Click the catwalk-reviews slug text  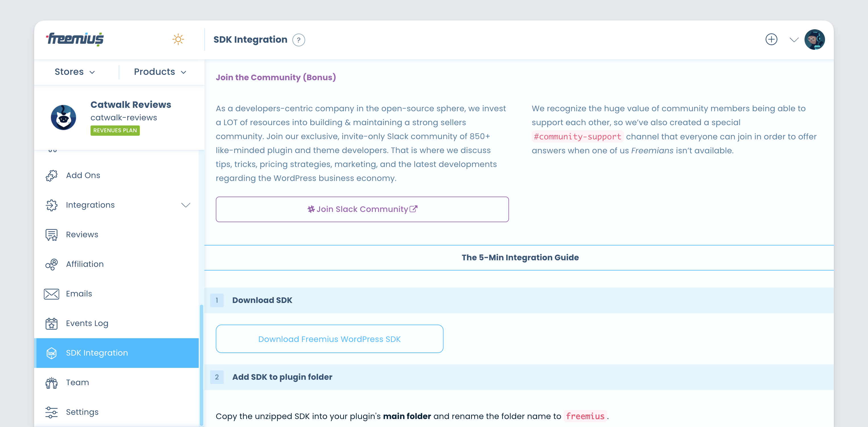(124, 117)
